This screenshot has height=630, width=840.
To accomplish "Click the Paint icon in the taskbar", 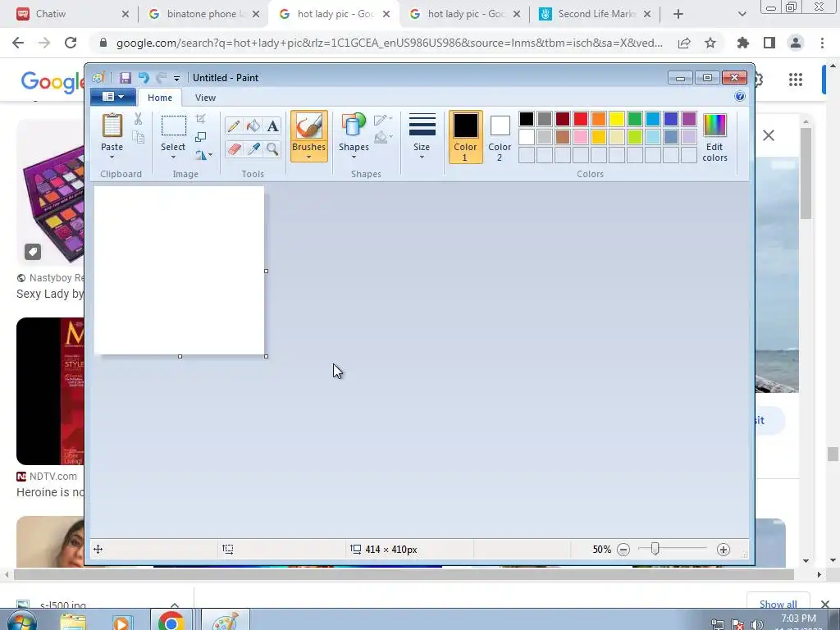I will tap(226, 622).
